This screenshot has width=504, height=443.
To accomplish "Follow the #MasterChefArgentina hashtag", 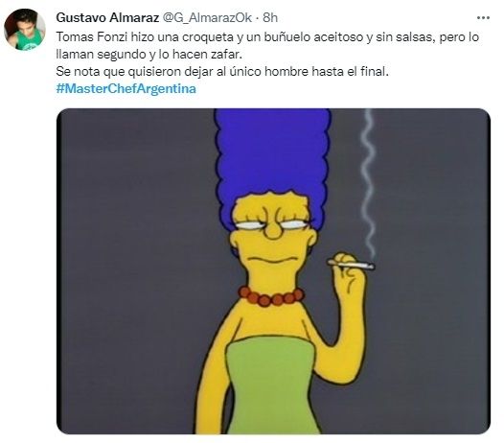I will point(126,88).
